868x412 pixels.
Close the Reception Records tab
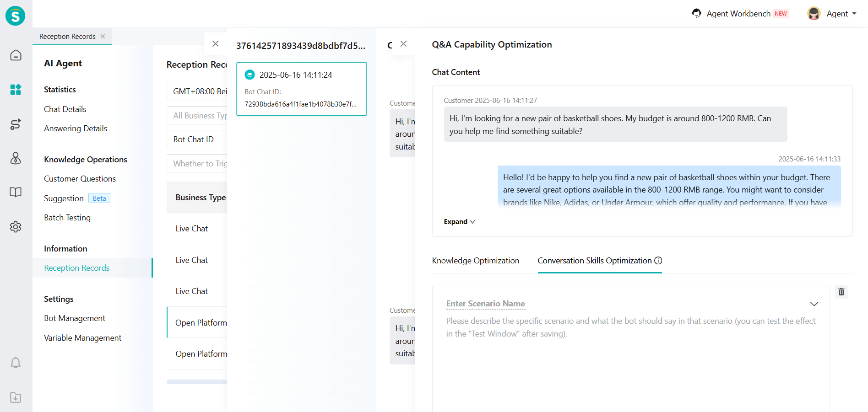[x=103, y=37]
